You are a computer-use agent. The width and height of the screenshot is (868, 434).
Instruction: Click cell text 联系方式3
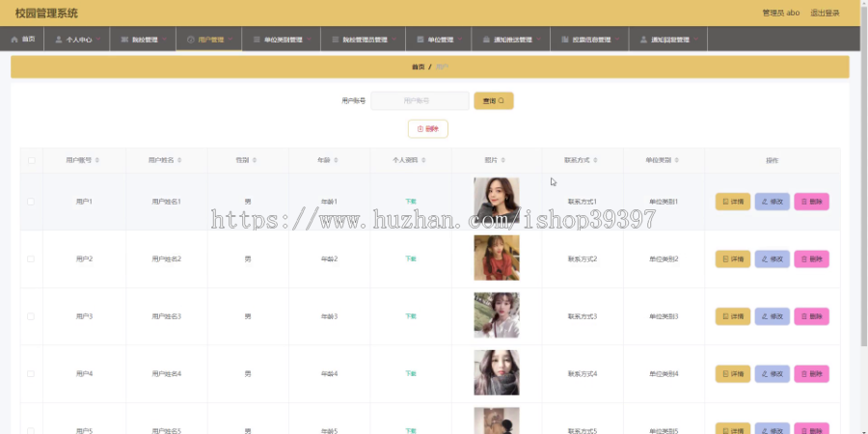click(583, 316)
